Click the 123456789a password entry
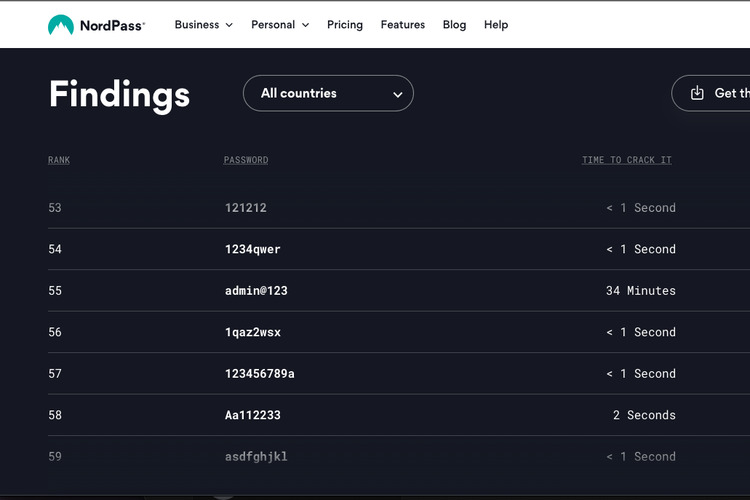 click(260, 374)
